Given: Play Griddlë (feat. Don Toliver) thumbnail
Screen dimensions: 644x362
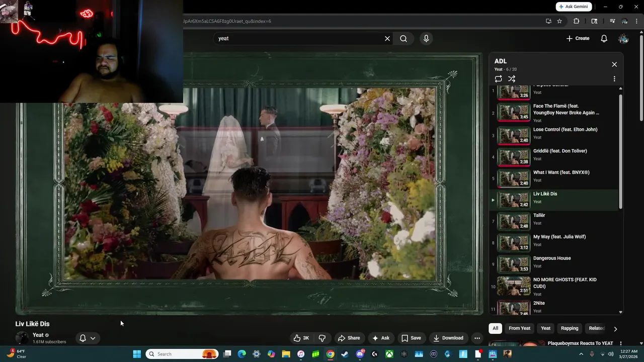Looking at the screenshot, I should point(514,156).
